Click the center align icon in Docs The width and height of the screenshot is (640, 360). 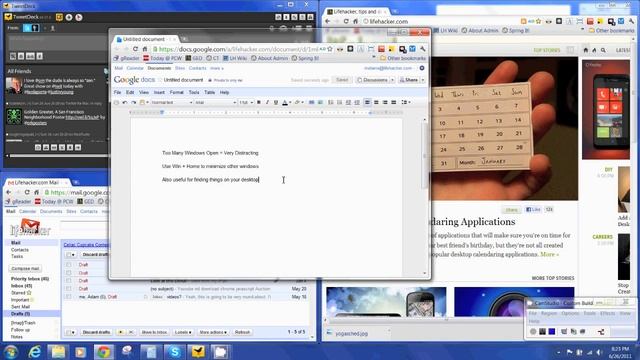pyautogui.click(x=376, y=102)
